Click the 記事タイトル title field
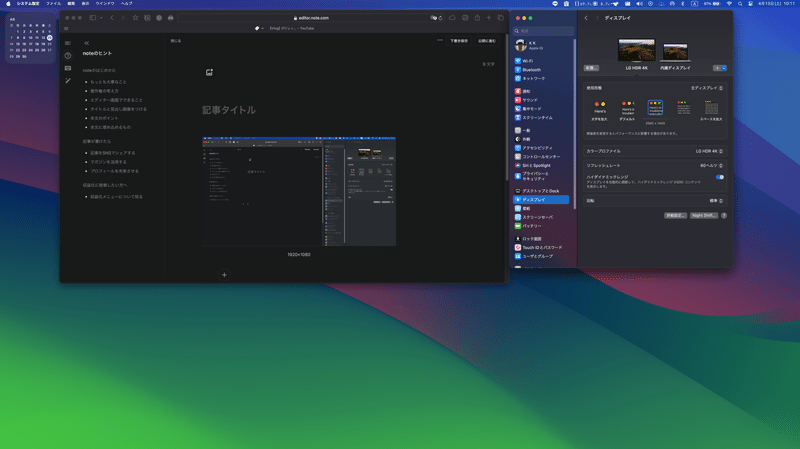The width and height of the screenshot is (800, 449). 229,110
